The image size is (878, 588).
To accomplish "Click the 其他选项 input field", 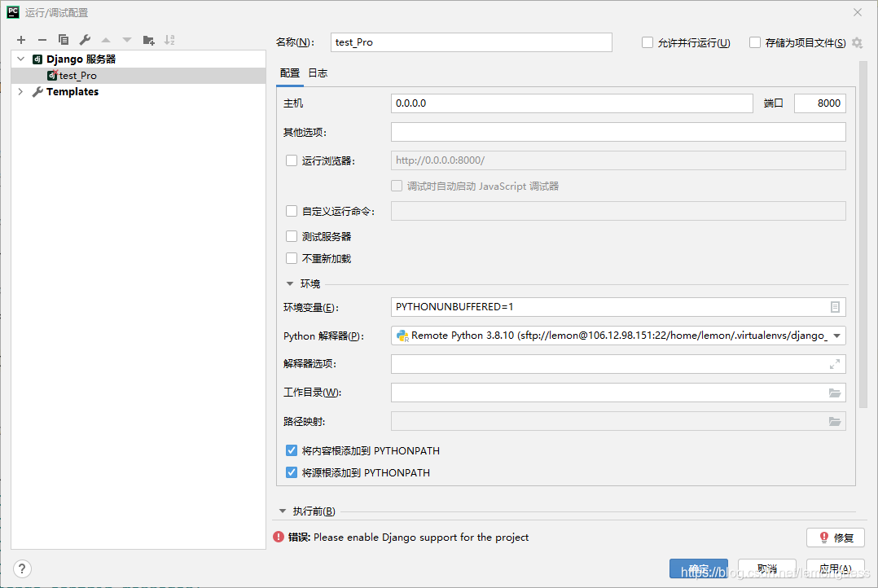I will 618,132.
